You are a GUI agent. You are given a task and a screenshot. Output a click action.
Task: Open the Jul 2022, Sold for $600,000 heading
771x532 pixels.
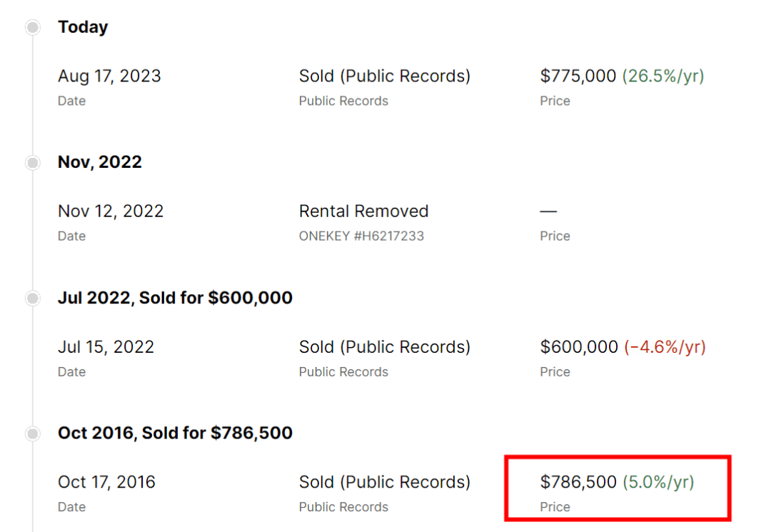[175, 298]
